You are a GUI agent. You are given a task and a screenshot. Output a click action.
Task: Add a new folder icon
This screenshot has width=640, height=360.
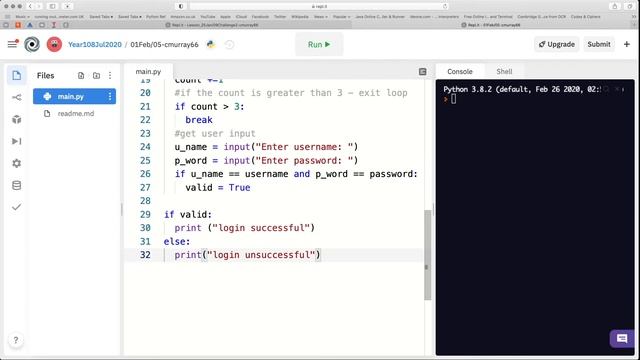(96, 76)
